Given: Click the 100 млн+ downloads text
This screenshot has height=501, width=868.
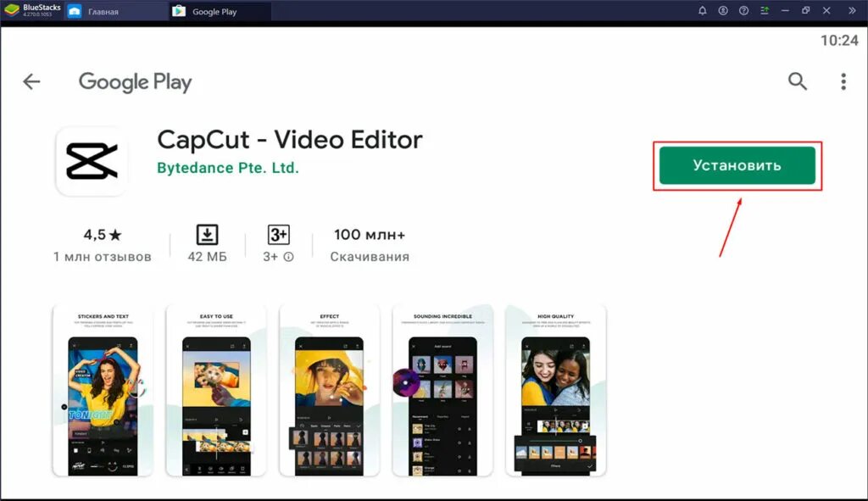Looking at the screenshot, I should point(370,235).
